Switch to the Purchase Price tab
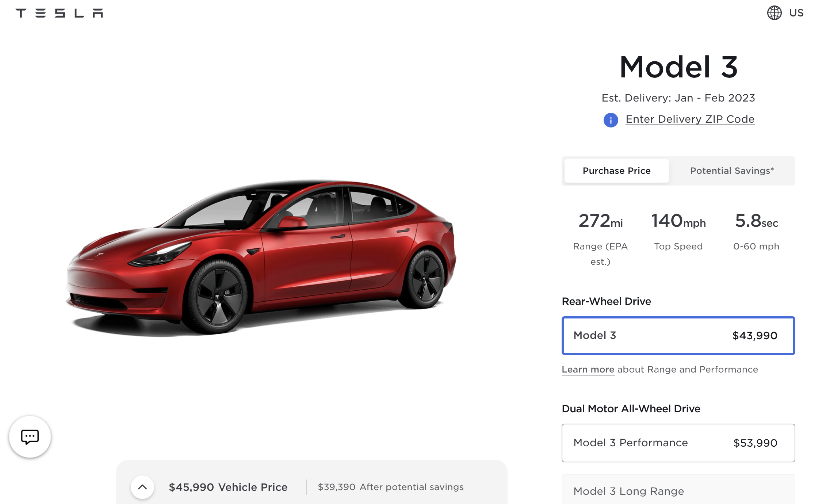 click(x=616, y=171)
